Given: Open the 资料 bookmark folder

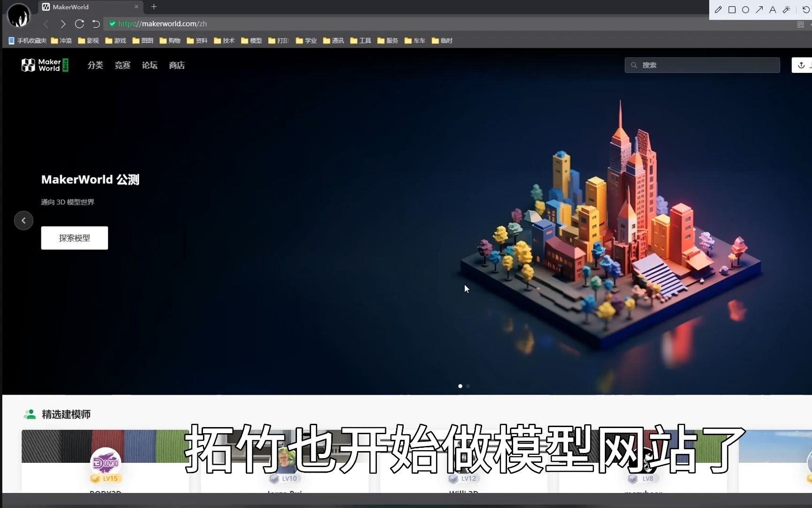Looking at the screenshot, I should (x=197, y=40).
